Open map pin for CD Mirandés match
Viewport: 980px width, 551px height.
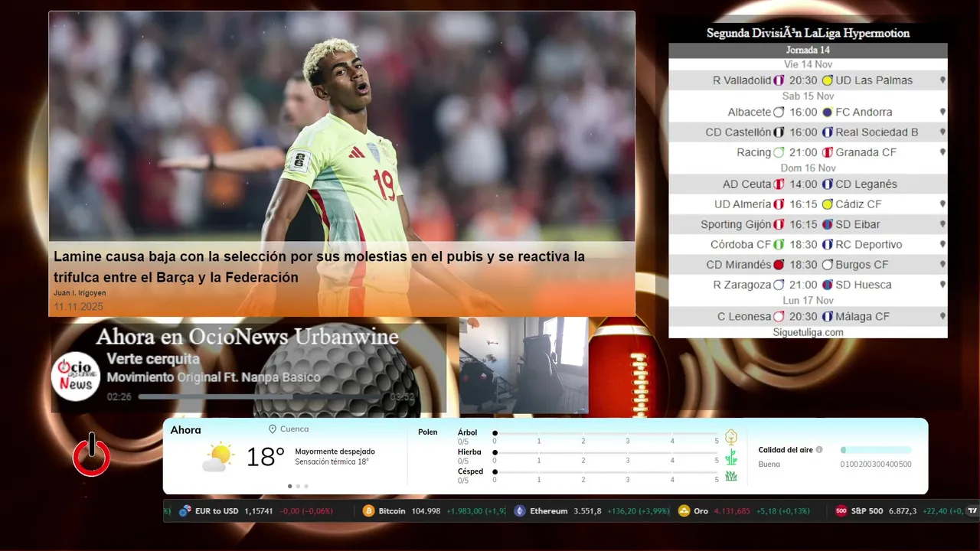click(x=942, y=265)
